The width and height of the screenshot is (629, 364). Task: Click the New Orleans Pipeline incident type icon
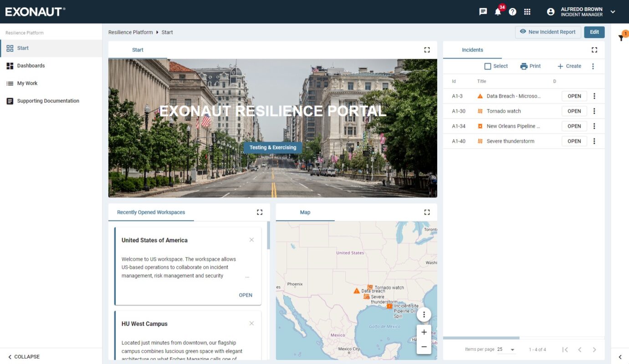[x=480, y=126]
